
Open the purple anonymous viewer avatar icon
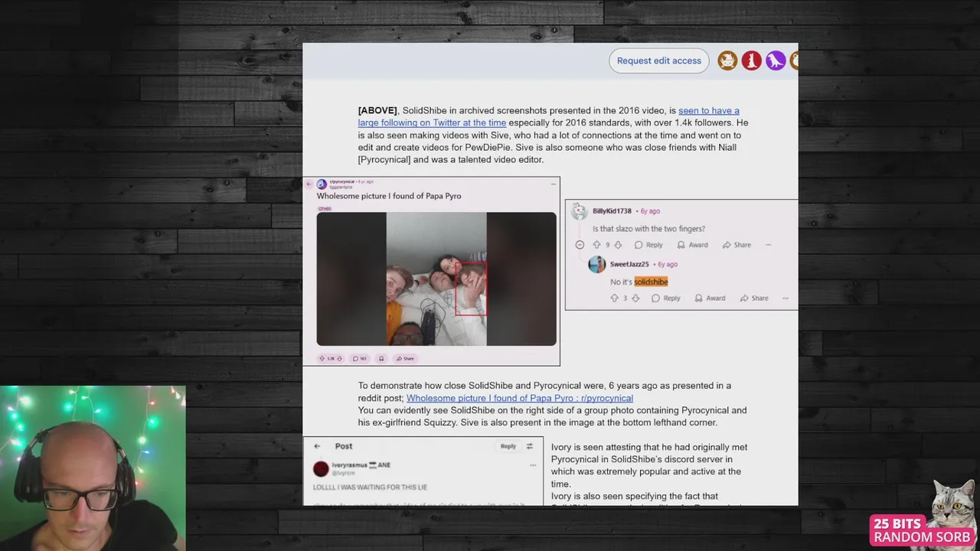[x=776, y=60]
